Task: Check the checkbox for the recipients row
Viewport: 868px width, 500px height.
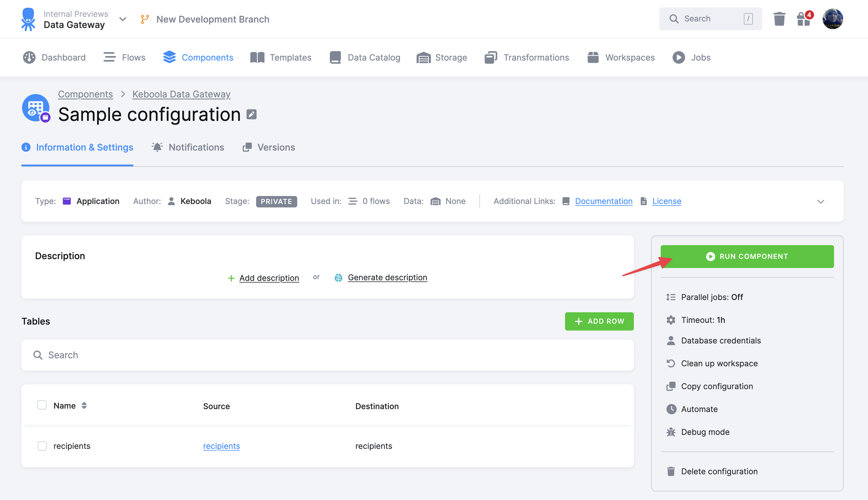Action: click(x=42, y=446)
